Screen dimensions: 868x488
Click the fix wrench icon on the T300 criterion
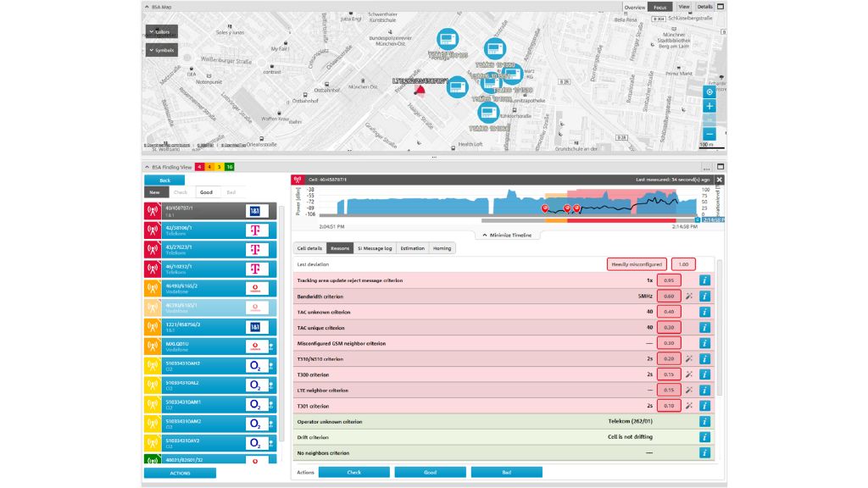[x=690, y=374]
